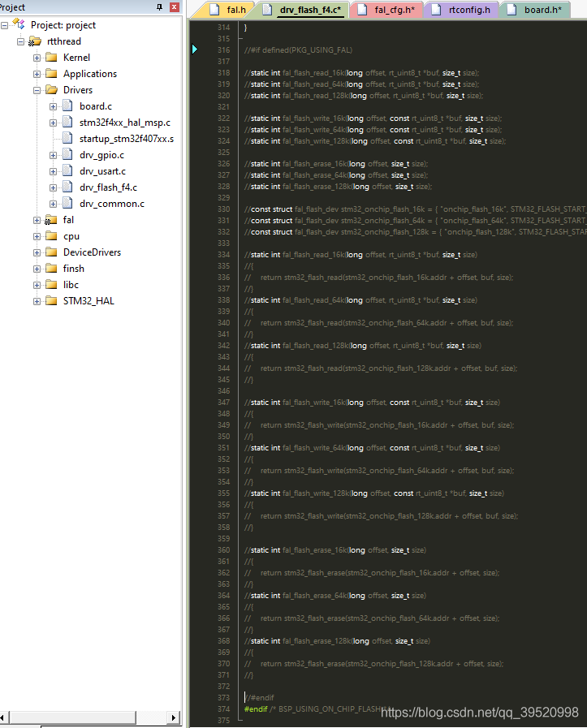Expand the STM32_HAL folder

click(37, 302)
